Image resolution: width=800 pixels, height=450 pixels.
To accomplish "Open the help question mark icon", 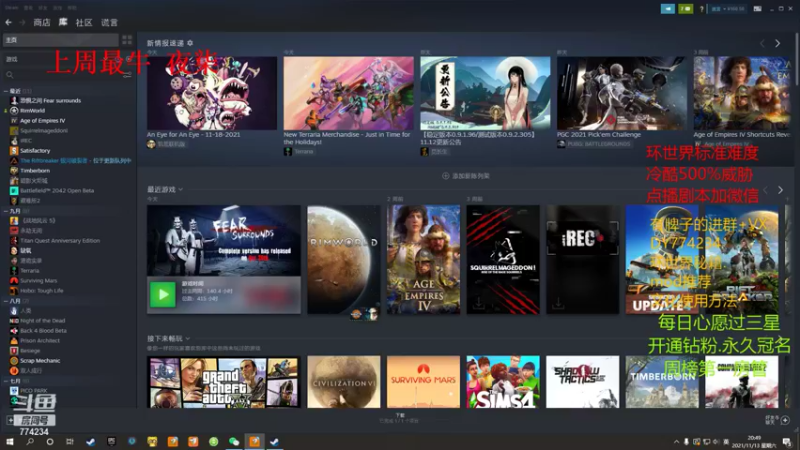I will point(702,9).
